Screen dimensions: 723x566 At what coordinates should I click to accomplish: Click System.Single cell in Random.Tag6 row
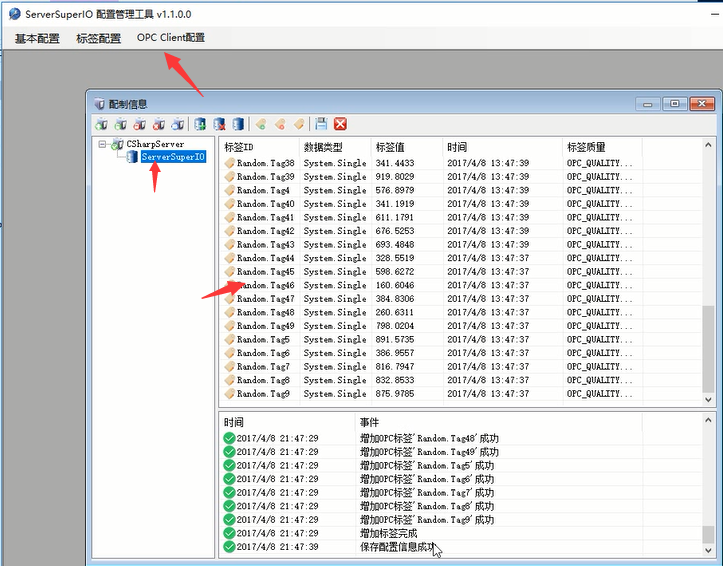pos(335,353)
